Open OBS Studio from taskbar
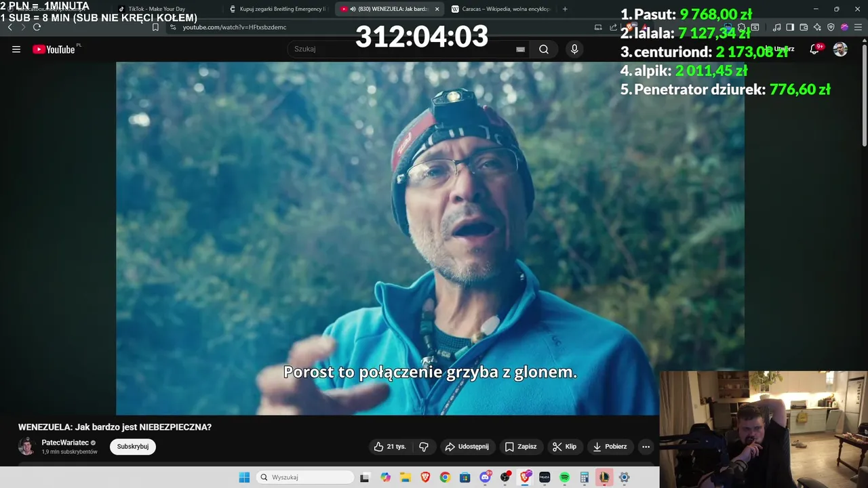The width and height of the screenshot is (868, 488). (x=505, y=477)
